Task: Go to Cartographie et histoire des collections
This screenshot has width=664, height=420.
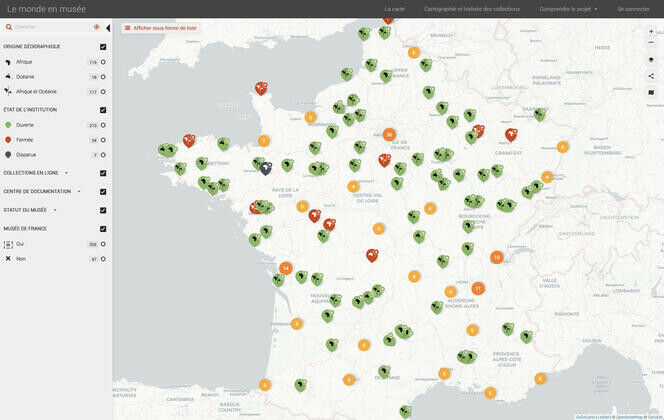Action: pos(472,9)
